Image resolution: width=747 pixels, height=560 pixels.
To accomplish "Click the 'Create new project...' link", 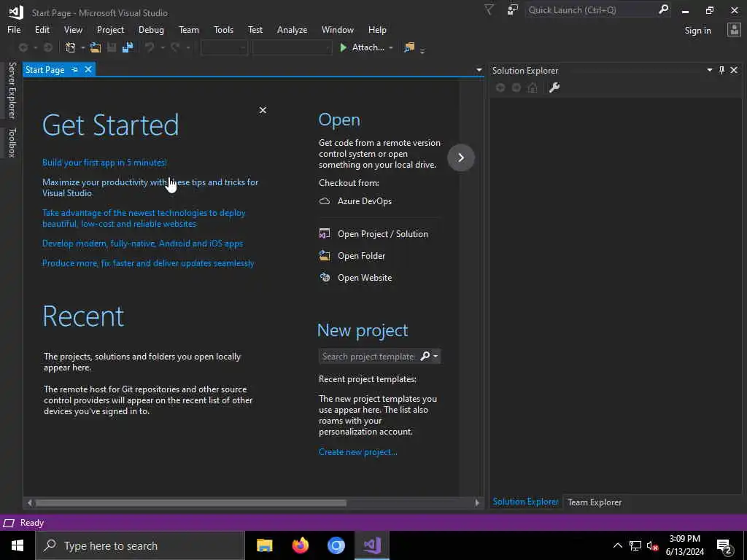I will (357, 452).
